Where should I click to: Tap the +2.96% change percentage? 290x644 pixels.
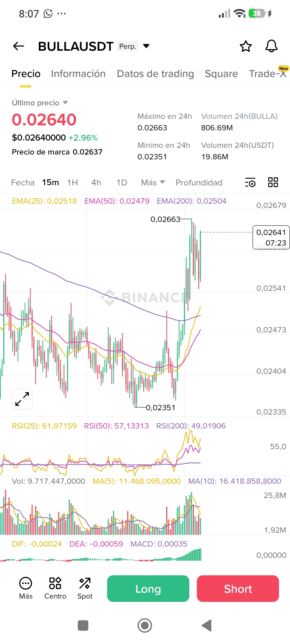pos(83,138)
